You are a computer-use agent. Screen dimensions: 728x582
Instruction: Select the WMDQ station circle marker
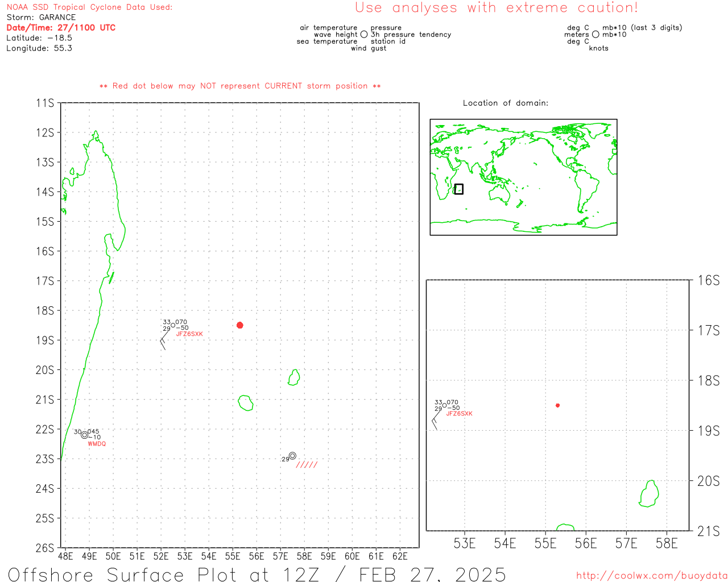[x=85, y=435]
